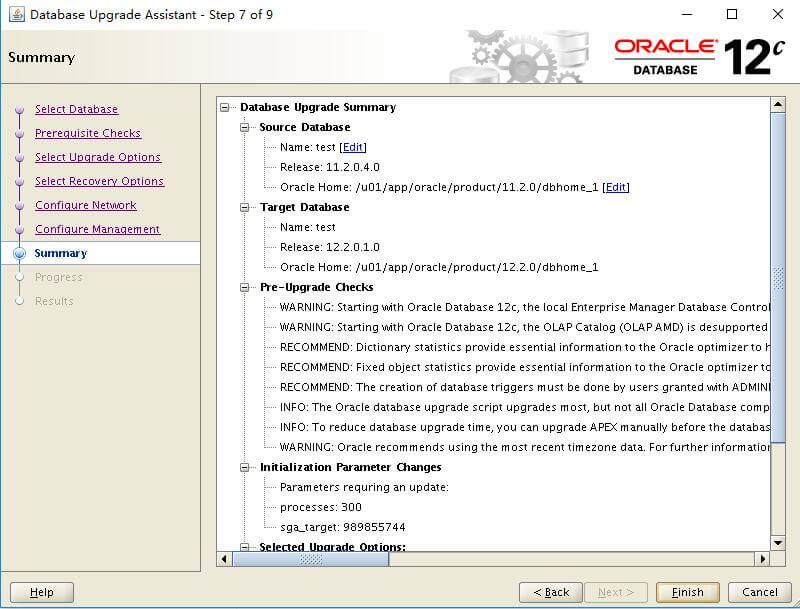Select the INFO upgrade script row
The image size is (800, 609).
(524, 407)
